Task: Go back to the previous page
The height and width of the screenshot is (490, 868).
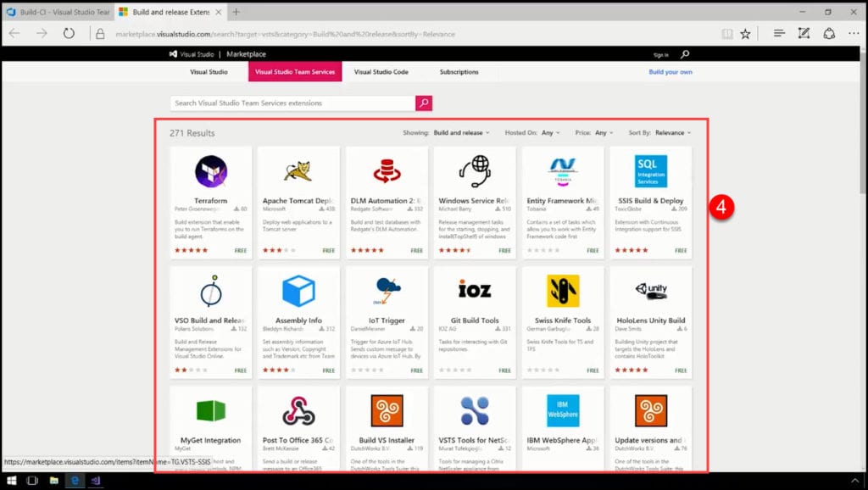Action: (x=14, y=34)
